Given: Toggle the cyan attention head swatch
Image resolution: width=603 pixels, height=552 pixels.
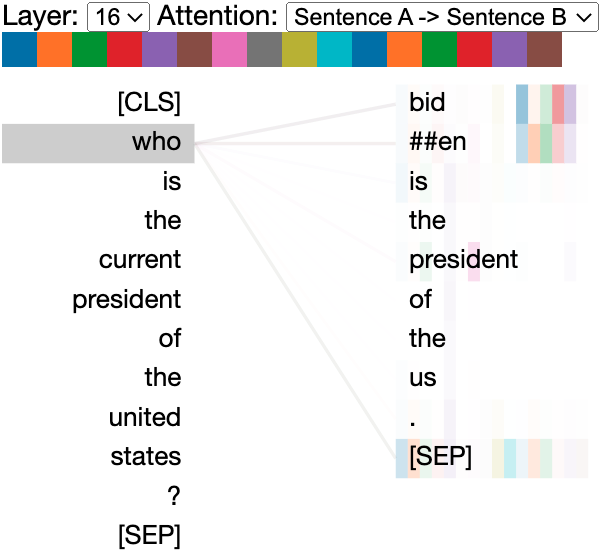Looking at the screenshot, I should [334, 50].
